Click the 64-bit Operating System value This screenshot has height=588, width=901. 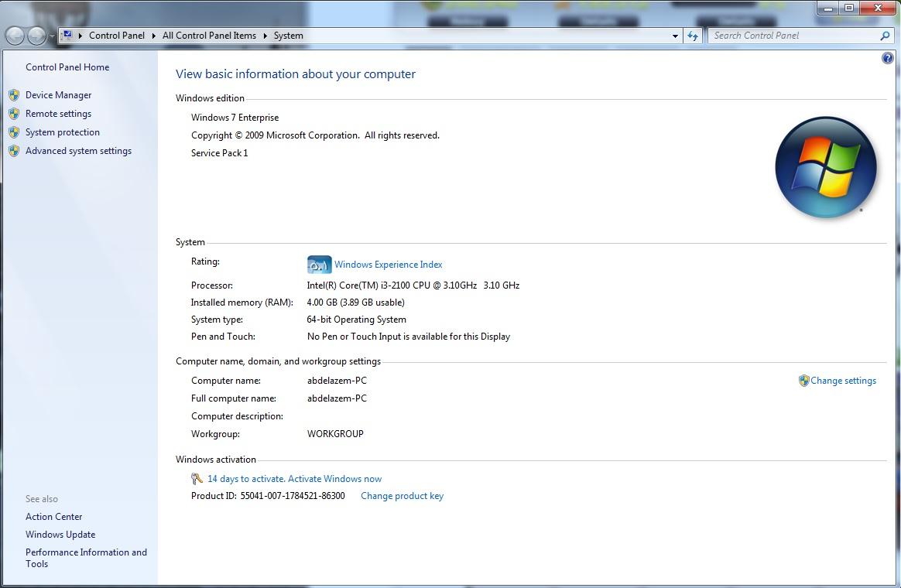pos(356,320)
